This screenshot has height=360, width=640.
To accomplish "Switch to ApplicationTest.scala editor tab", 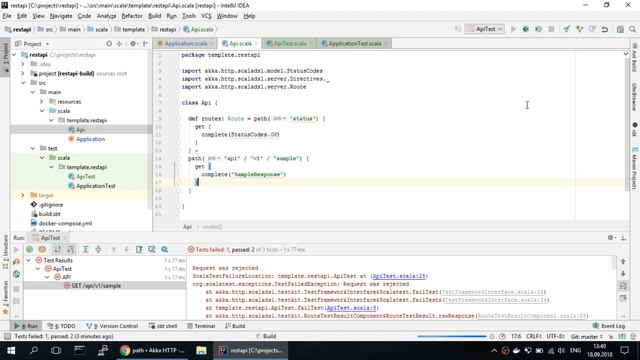I will (x=354, y=43).
